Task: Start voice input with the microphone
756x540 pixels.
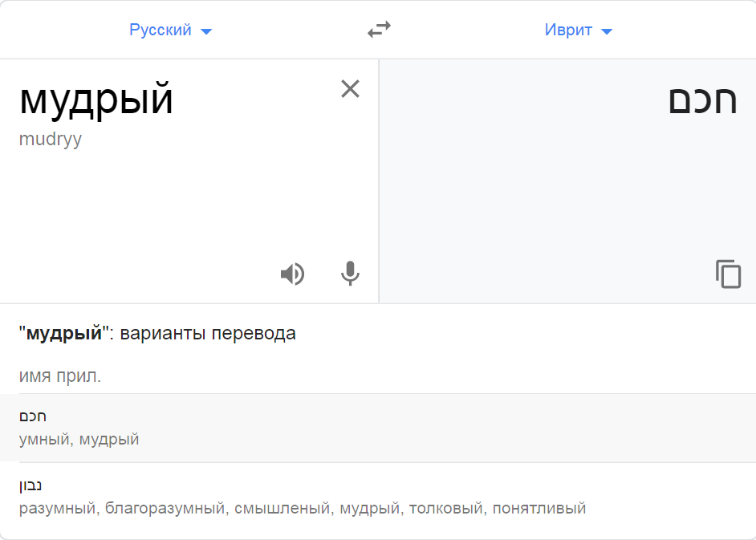Action: point(350,274)
